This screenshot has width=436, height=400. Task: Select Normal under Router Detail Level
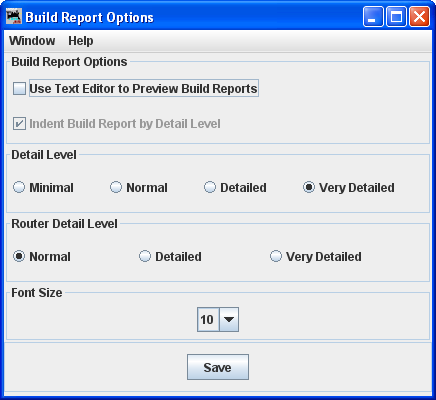click(x=19, y=256)
